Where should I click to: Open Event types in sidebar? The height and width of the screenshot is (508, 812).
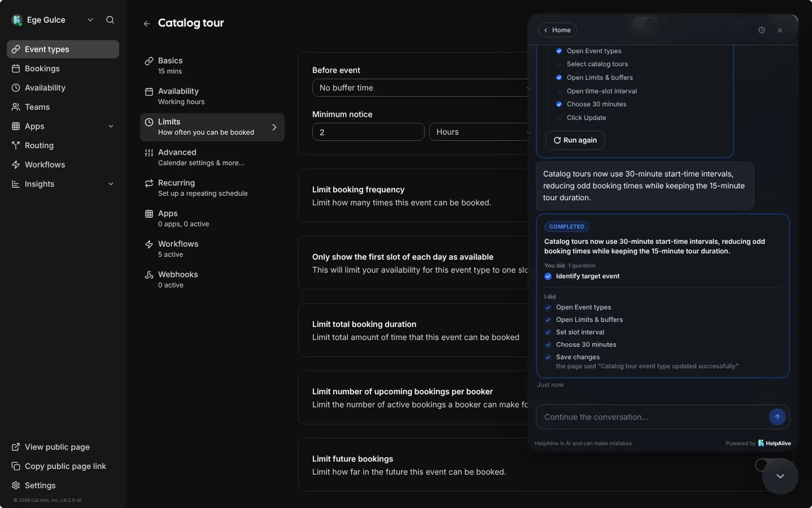point(63,49)
